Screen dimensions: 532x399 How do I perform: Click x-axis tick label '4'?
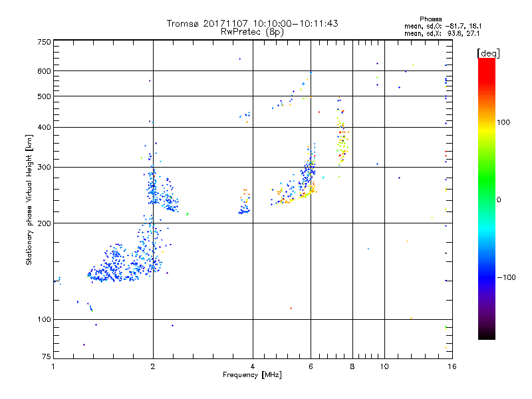(253, 366)
